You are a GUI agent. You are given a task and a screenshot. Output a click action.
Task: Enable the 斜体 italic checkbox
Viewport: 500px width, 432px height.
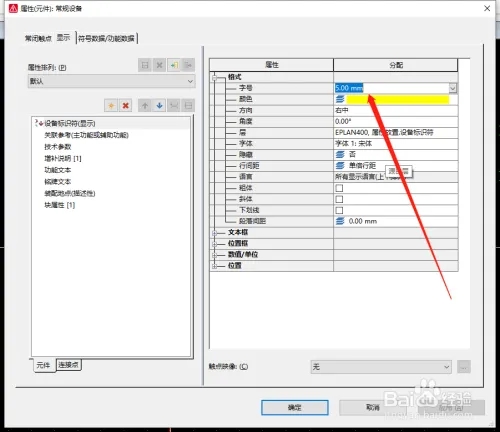click(x=339, y=199)
